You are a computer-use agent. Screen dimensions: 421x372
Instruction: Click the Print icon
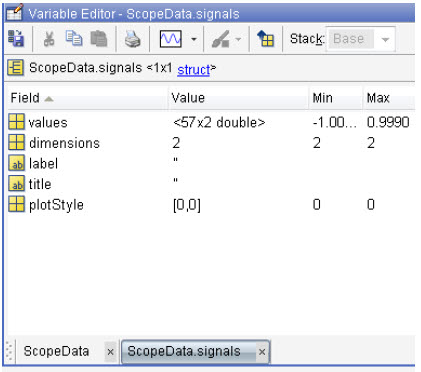click(133, 39)
